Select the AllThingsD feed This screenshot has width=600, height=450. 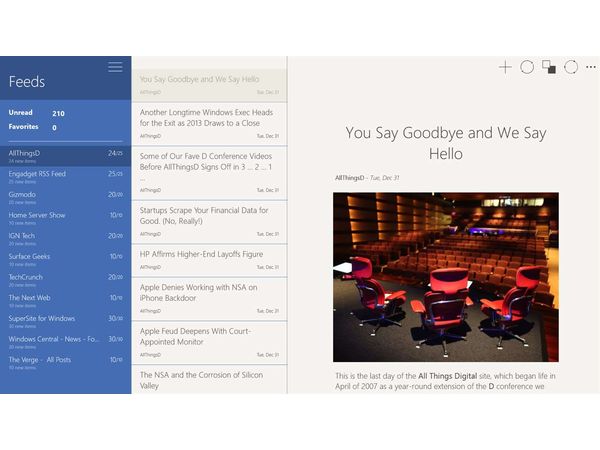66,156
